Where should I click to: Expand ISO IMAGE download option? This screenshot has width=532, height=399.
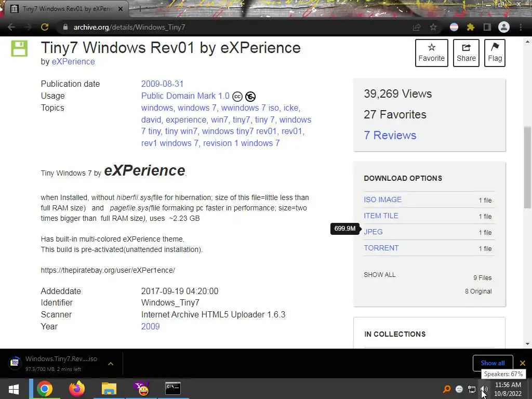(x=383, y=199)
